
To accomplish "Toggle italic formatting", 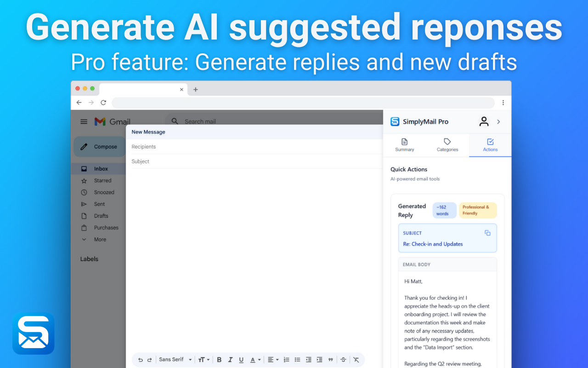I will [230, 360].
